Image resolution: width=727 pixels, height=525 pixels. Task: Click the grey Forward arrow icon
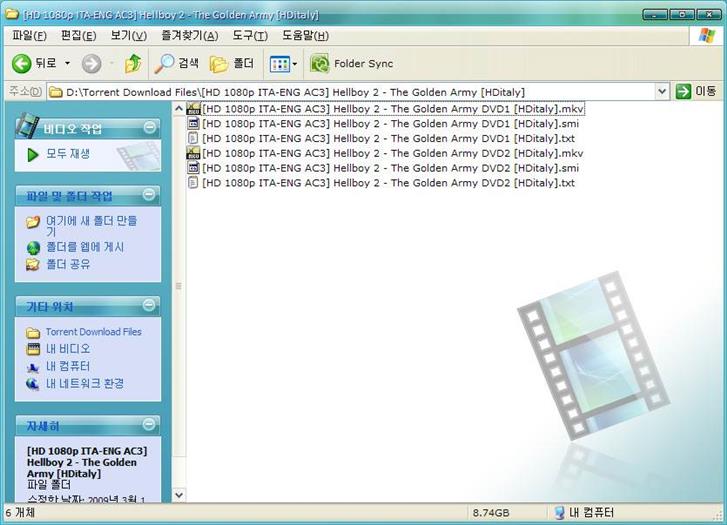[91, 64]
